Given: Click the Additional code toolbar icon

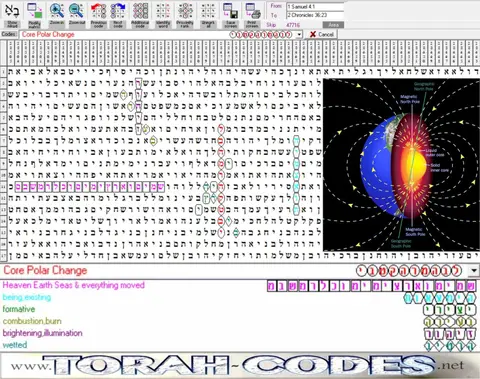Looking at the screenshot, I should click(x=140, y=14).
